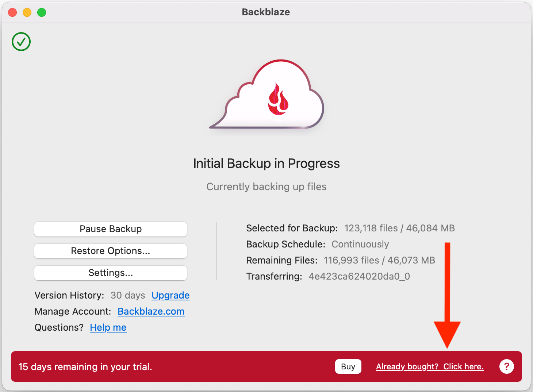The height and width of the screenshot is (392, 533).
Task: Maximize the window with green button
Action: point(42,12)
